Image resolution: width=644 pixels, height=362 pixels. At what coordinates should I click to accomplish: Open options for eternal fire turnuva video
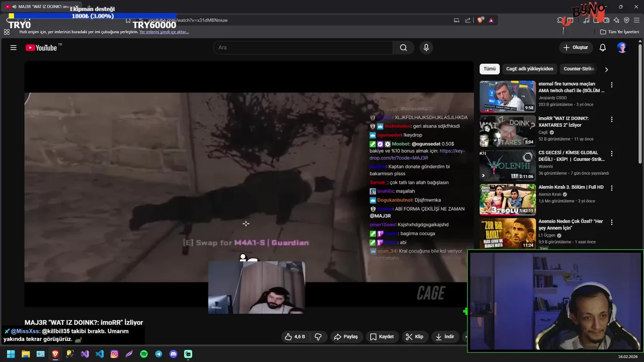[x=612, y=85]
